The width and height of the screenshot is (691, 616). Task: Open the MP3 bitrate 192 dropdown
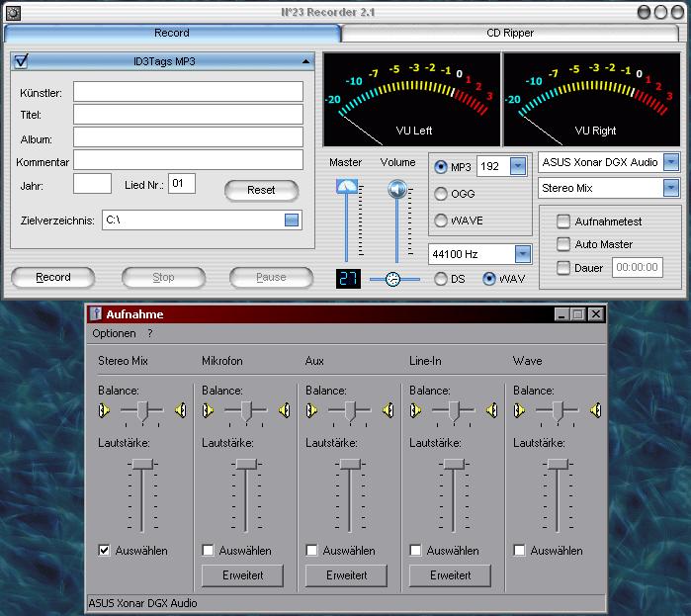click(x=517, y=167)
